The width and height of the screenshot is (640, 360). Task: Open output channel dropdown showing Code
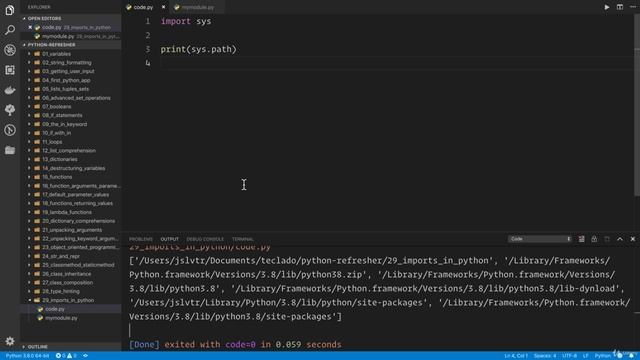[x=540, y=239]
